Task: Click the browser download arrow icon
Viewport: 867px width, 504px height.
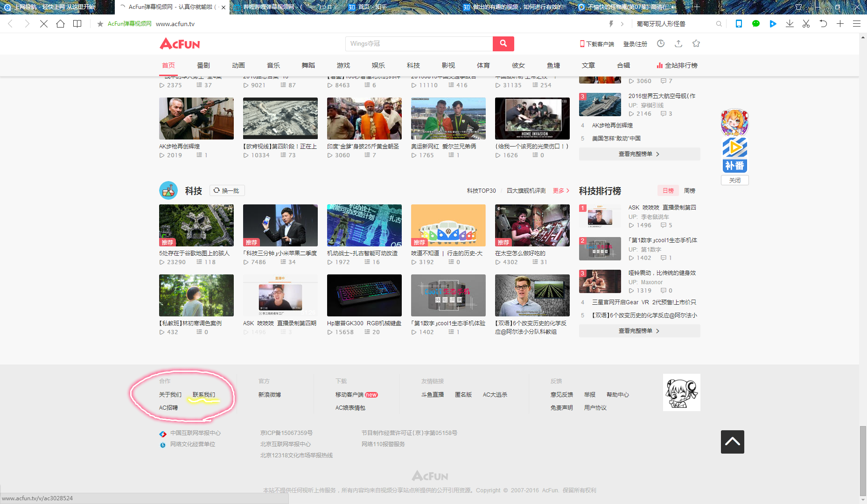Action: (x=790, y=23)
